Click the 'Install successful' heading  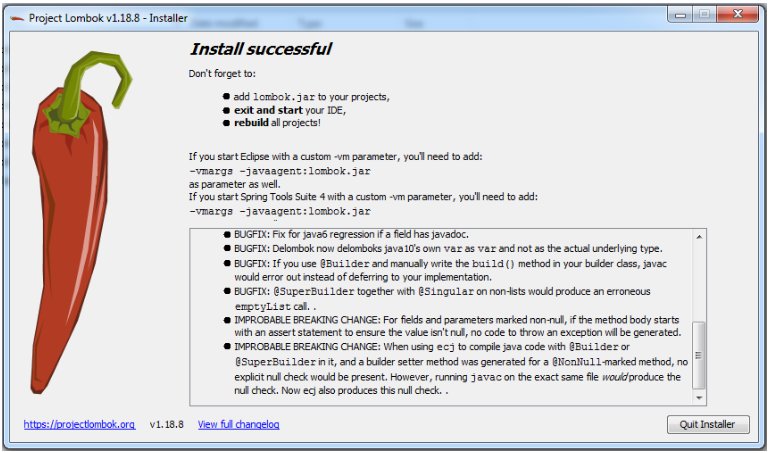(x=261, y=49)
